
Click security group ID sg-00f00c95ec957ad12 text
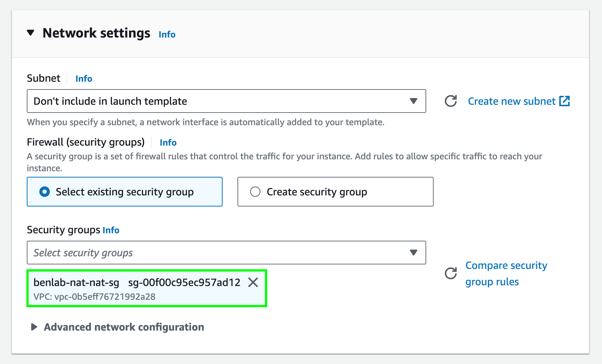click(x=184, y=283)
